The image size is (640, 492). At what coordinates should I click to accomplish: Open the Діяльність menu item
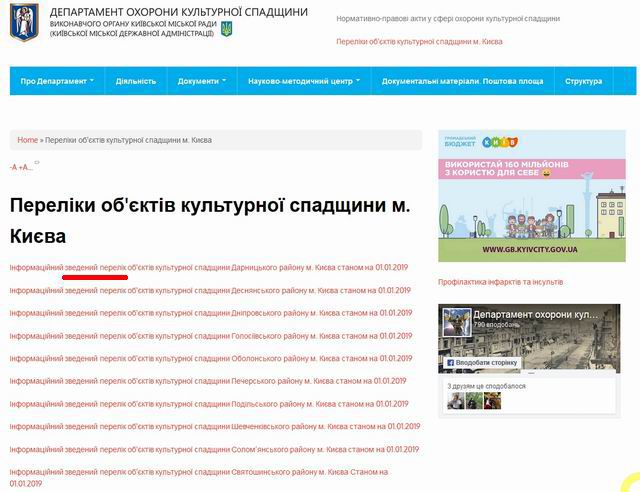(x=136, y=81)
